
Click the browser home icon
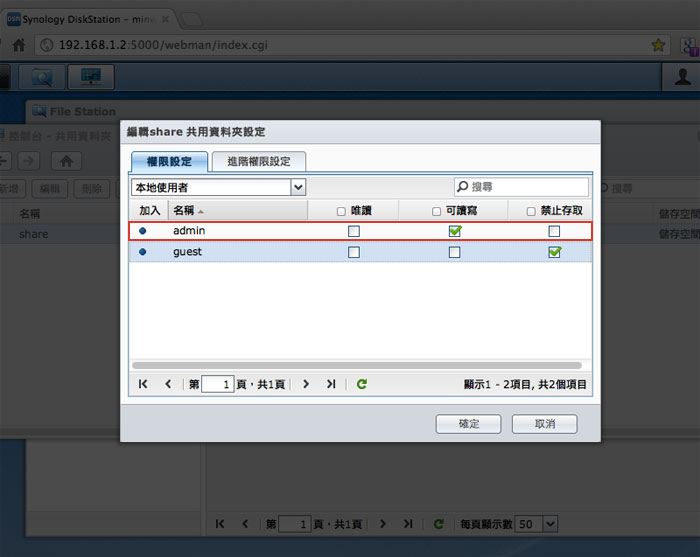19,45
